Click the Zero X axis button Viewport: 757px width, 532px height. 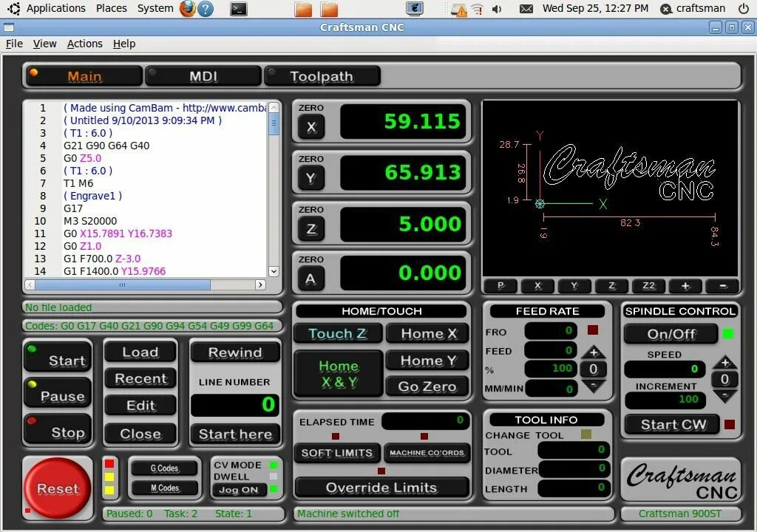311,127
